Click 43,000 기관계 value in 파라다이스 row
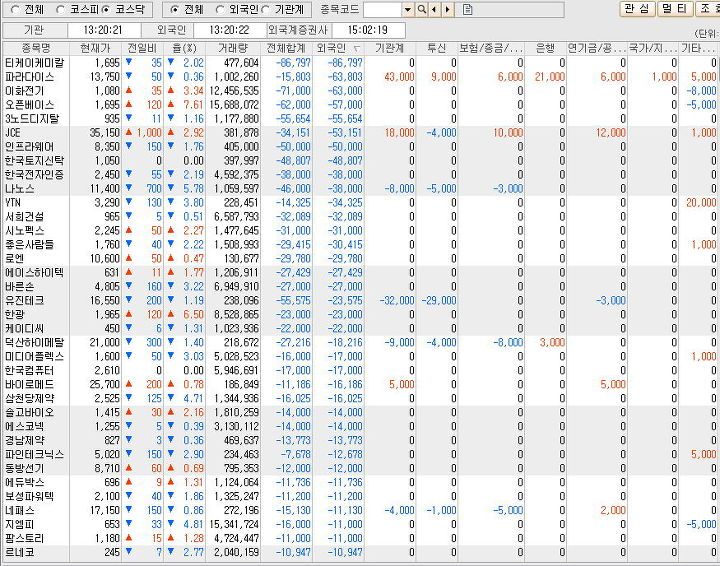The image size is (720, 566). pyautogui.click(x=399, y=77)
